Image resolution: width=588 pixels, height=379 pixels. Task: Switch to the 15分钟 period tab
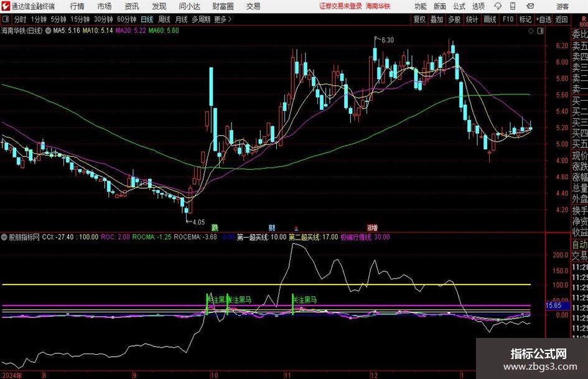[x=80, y=19]
